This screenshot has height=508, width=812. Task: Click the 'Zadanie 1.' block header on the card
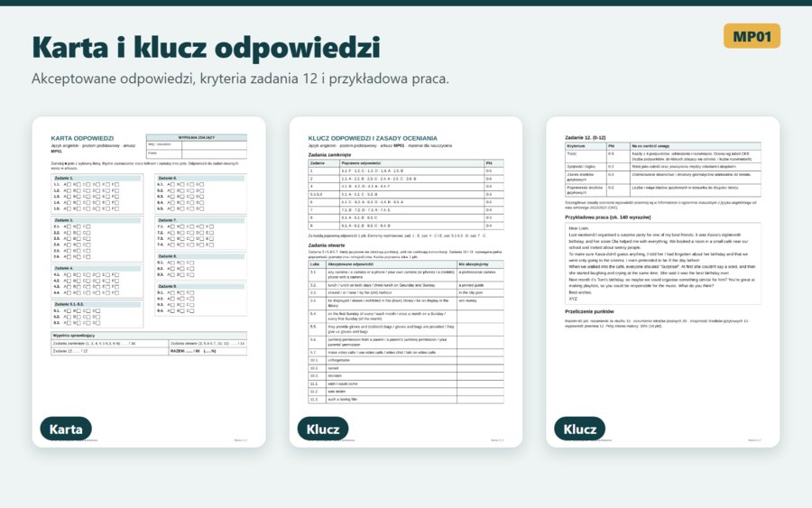click(97, 178)
